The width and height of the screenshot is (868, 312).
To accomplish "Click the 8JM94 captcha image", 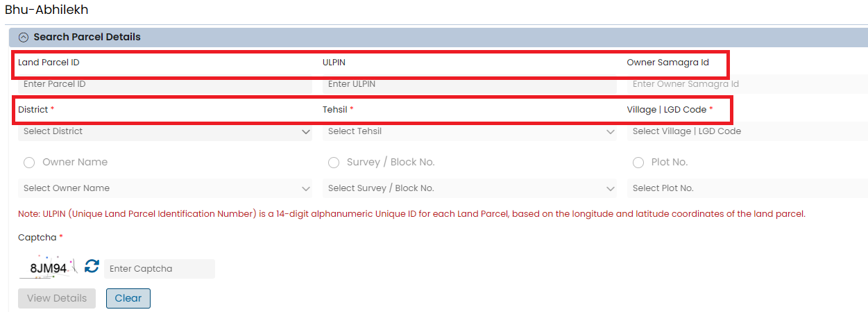I will tap(49, 268).
